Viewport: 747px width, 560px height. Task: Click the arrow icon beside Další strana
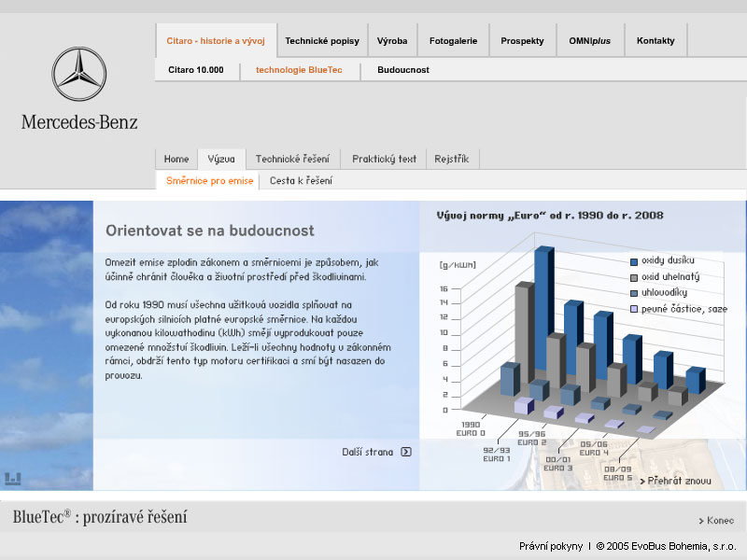(405, 452)
